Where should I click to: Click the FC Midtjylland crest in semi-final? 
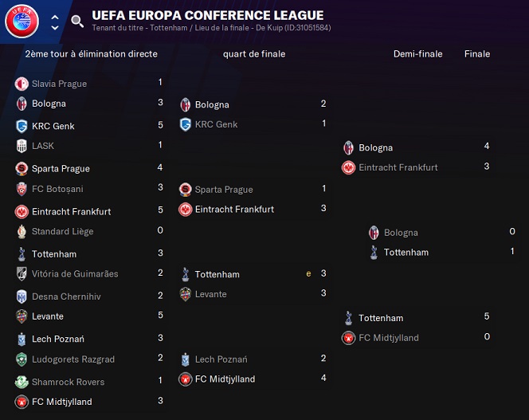pyautogui.click(x=348, y=338)
